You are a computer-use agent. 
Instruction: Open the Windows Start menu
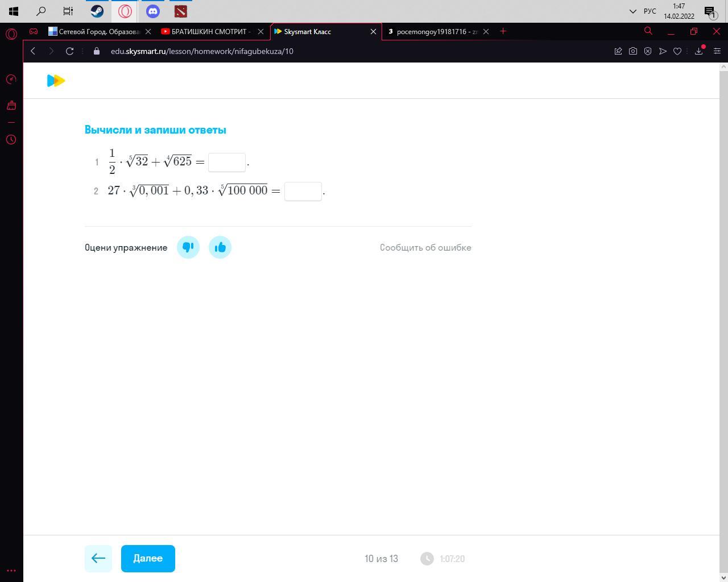[x=14, y=11]
